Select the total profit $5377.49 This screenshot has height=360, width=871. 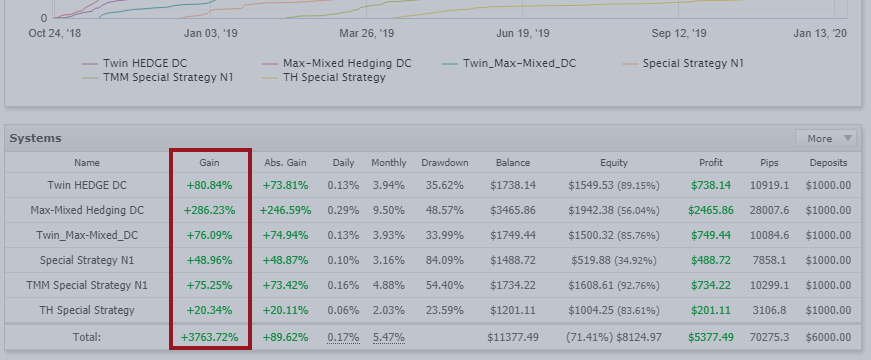pos(711,337)
